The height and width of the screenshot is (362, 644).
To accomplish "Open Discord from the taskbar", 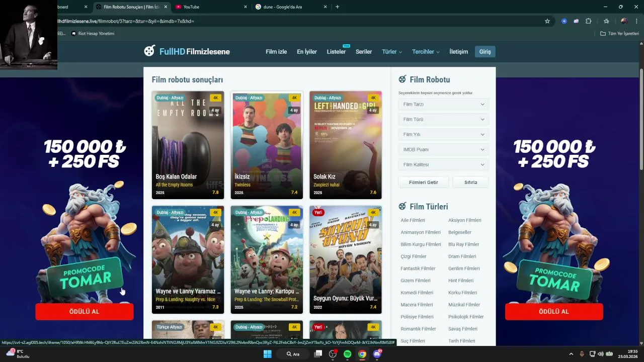I will (x=377, y=354).
